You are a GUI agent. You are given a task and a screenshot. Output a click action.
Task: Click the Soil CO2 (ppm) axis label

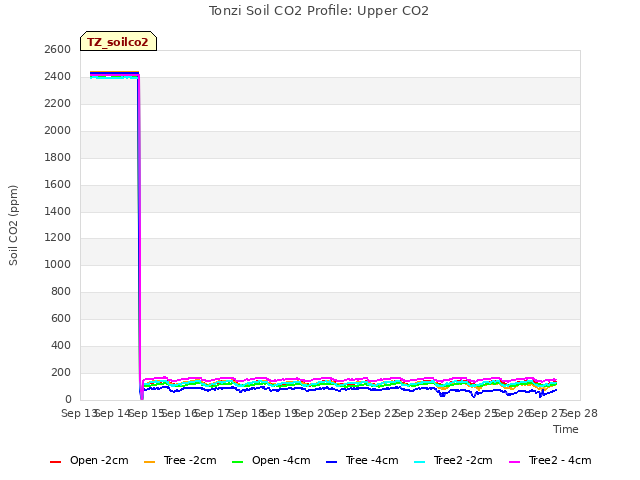pyautogui.click(x=13, y=225)
